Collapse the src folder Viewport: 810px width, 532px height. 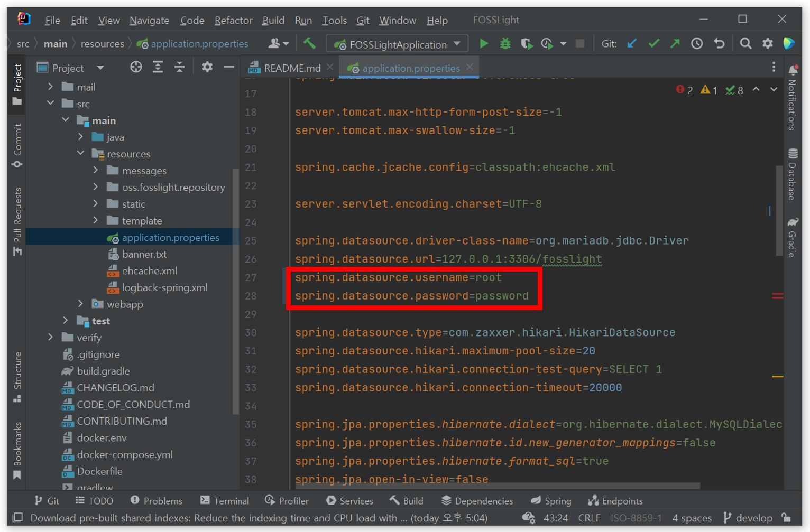pos(51,104)
